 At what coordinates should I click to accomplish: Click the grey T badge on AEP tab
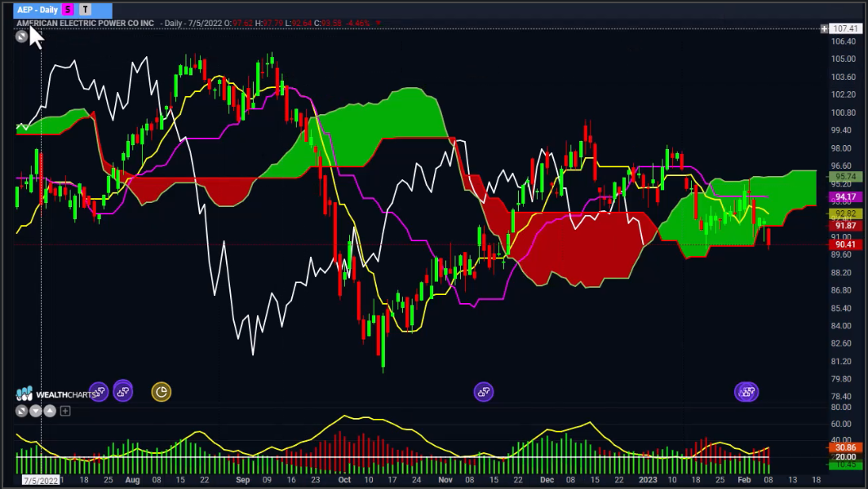point(85,10)
